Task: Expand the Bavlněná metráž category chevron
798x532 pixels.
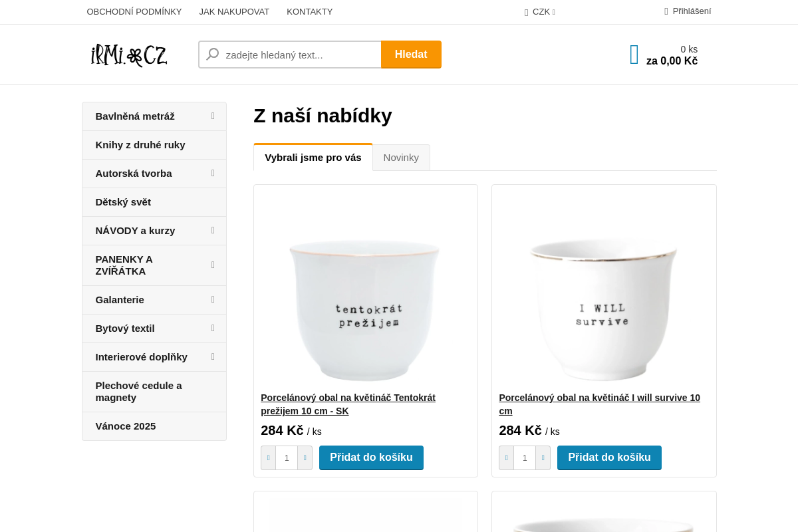Action: point(213,116)
